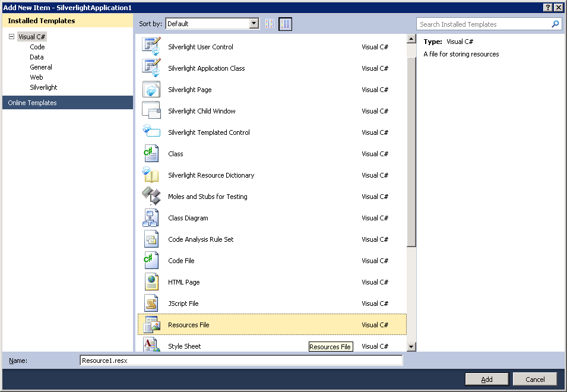Switch to medium icons list view
Viewport: 567px width, 392px height.
(x=286, y=24)
